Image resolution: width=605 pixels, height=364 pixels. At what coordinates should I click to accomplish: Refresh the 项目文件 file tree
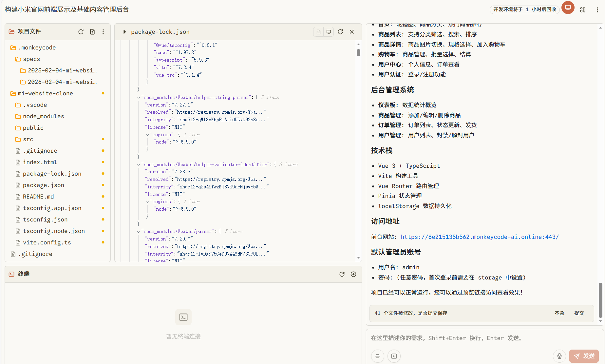(81, 31)
